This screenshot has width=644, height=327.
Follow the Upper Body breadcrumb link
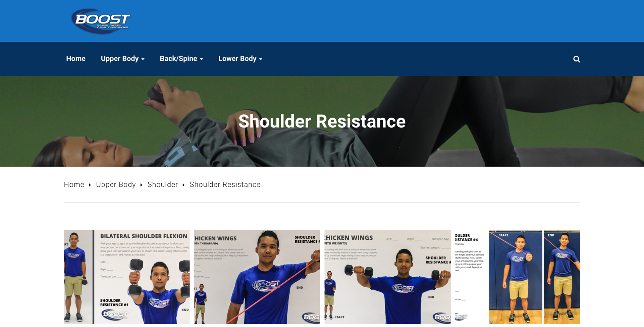[x=116, y=185]
